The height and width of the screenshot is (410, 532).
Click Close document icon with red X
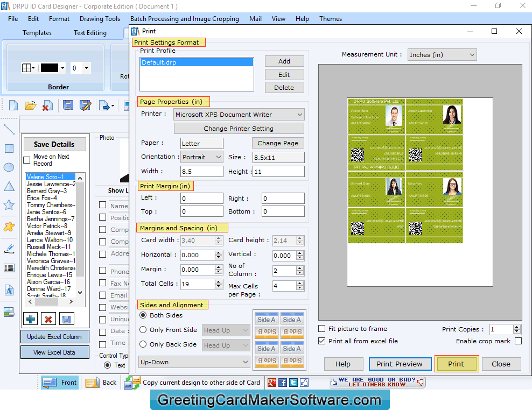47,105
